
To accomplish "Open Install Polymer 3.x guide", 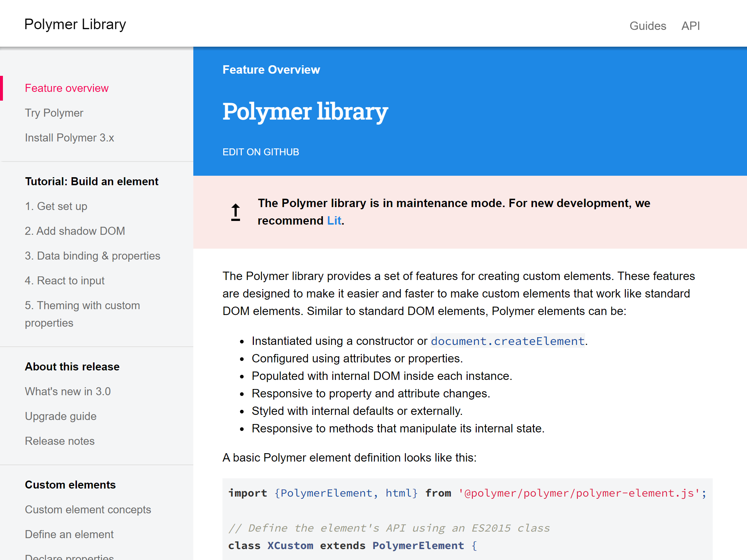I will tap(69, 137).
